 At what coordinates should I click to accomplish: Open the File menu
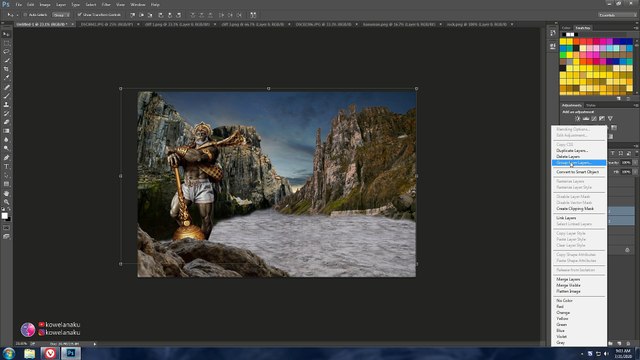18,4
